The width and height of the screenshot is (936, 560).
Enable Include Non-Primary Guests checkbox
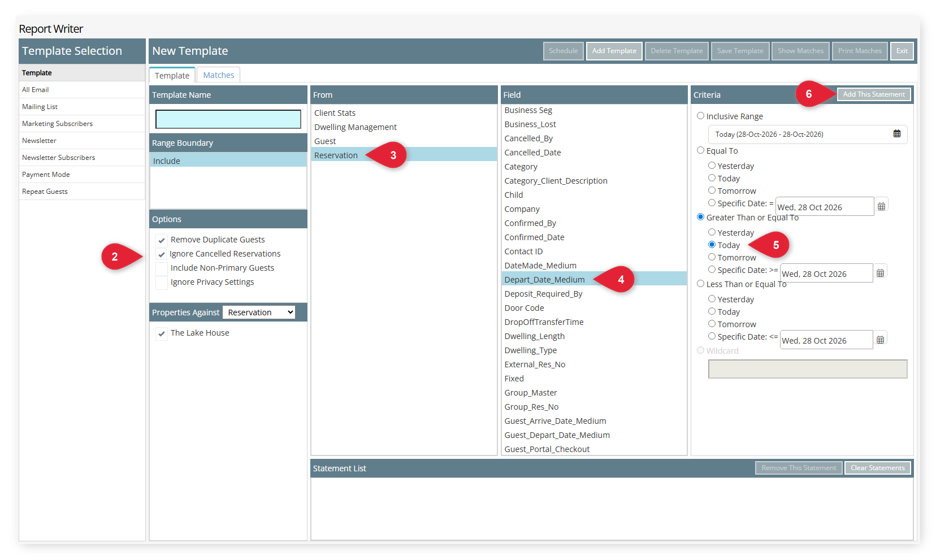coord(162,268)
